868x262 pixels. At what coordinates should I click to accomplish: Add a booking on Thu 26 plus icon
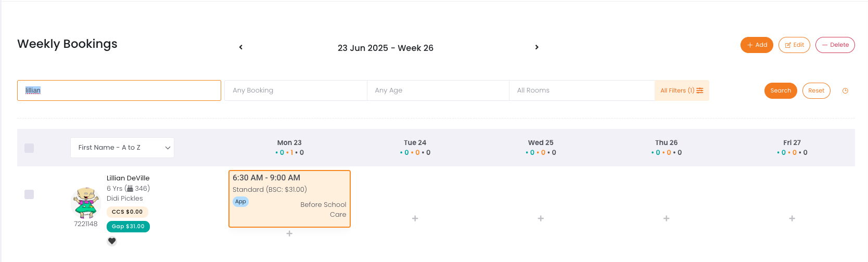pyautogui.click(x=666, y=218)
